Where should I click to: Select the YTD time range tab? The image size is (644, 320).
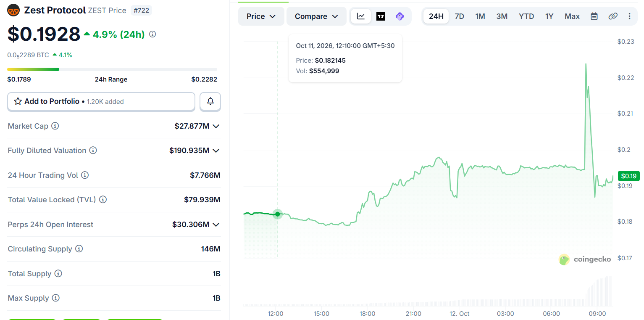[x=526, y=16]
